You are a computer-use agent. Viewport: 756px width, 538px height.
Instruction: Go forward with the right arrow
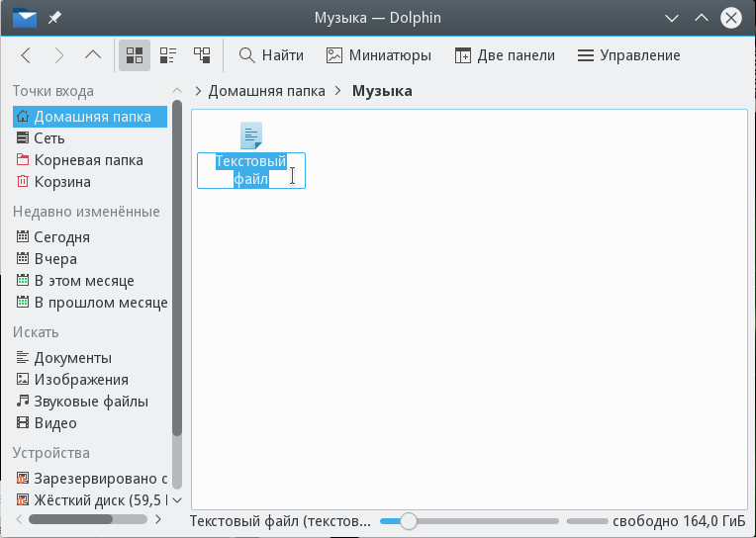point(59,55)
